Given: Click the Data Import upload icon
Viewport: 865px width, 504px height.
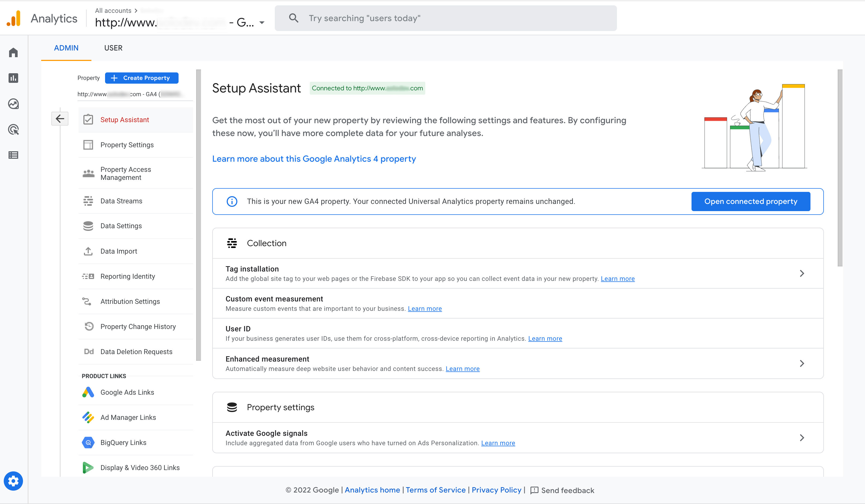Looking at the screenshot, I should click(x=88, y=251).
